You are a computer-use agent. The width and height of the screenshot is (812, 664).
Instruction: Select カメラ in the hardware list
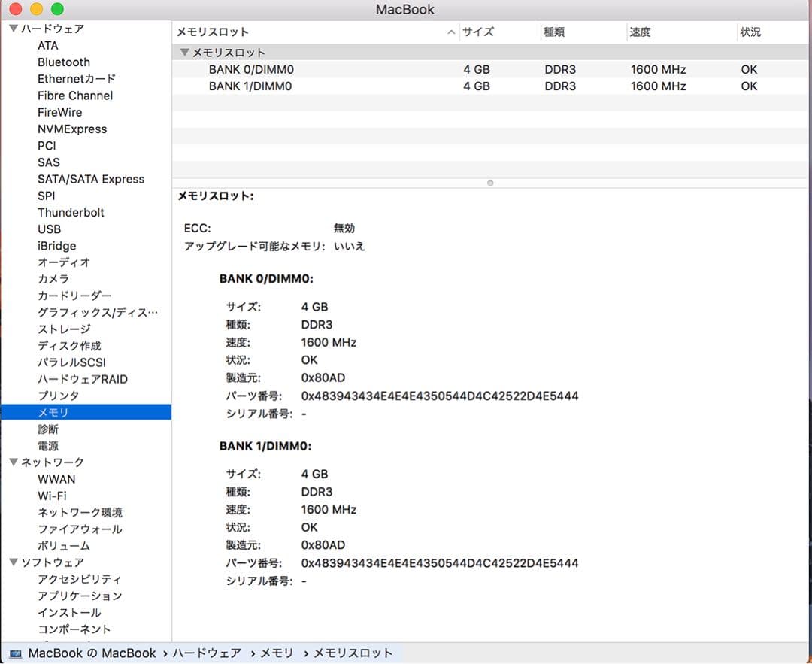53,279
